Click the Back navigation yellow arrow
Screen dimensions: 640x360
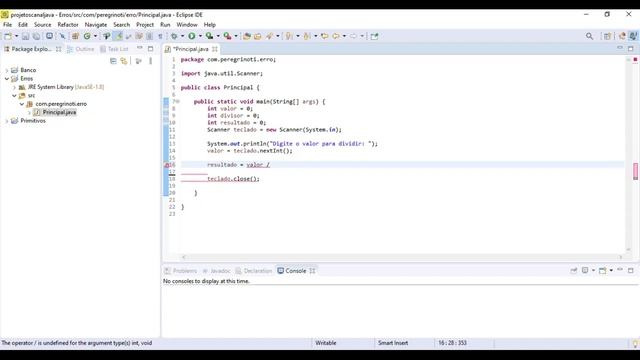click(x=335, y=36)
